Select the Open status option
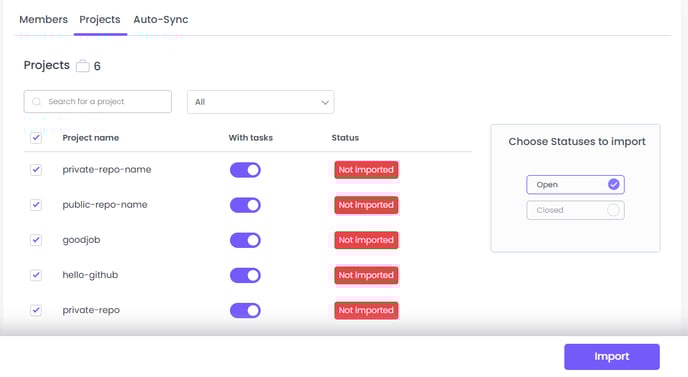This screenshot has height=377, width=688. [575, 185]
